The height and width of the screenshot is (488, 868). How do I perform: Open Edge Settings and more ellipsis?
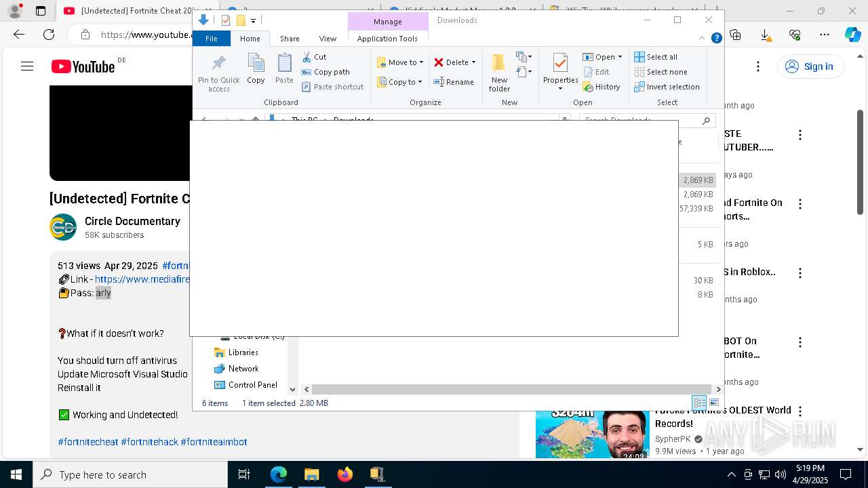tap(825, 35)
